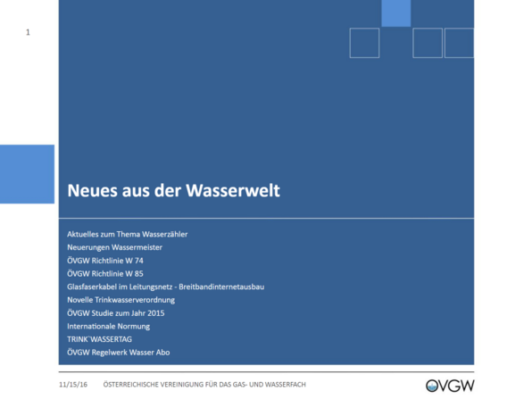This screenshot has width=532, height=399.
Task: Click the filled light-blue square at top
Action: click(x=396, y=13)
